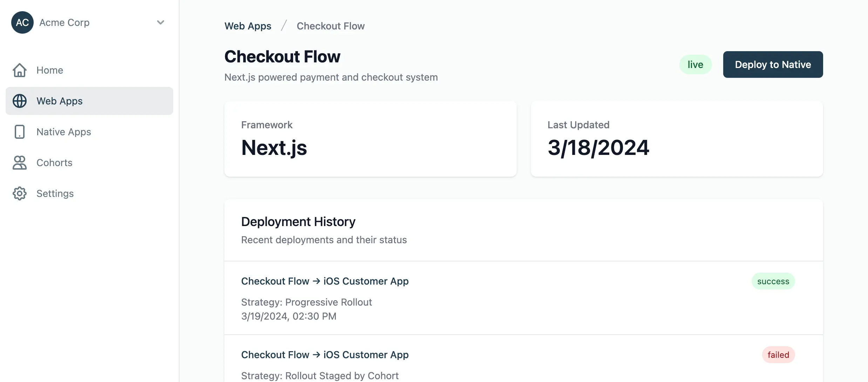Click the failed status badge
The width and height of the screenshot is (868, 382).
(778, 355)
